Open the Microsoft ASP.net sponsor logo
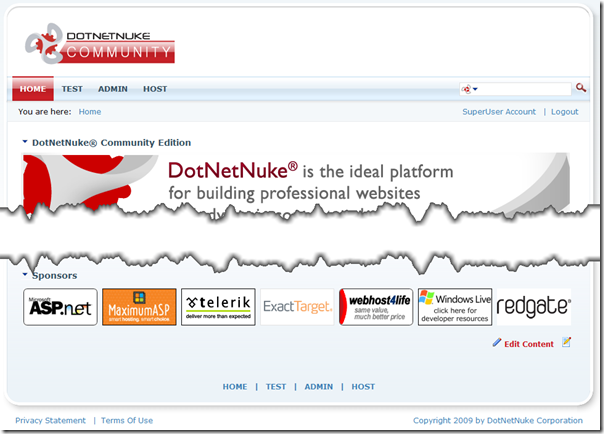 pos(60,307)
